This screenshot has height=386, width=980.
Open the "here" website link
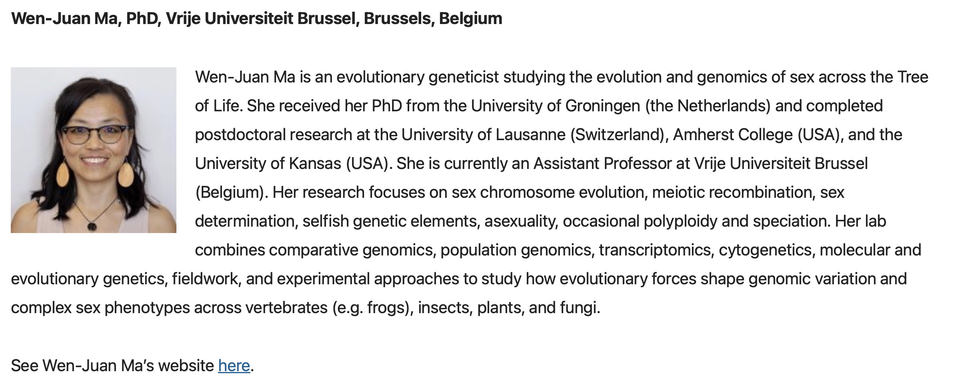pyautogui.click(x=234, y=366)
